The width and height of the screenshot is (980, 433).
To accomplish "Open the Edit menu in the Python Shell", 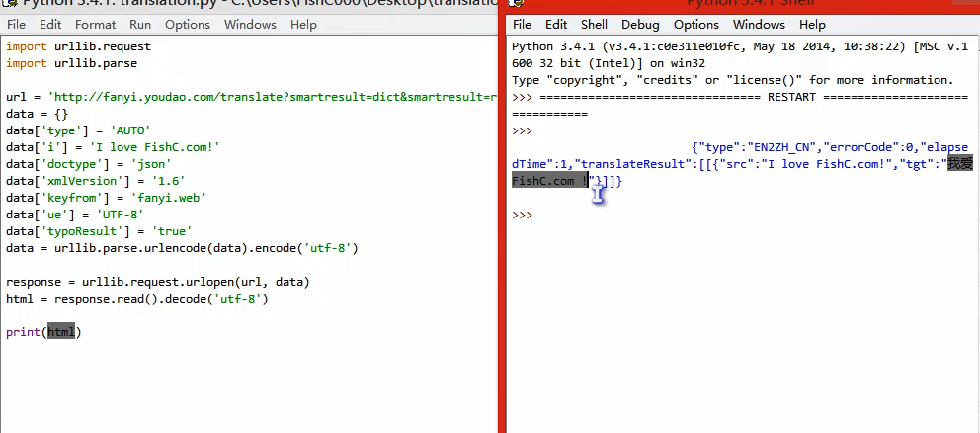I will click(x=555, y=25).
